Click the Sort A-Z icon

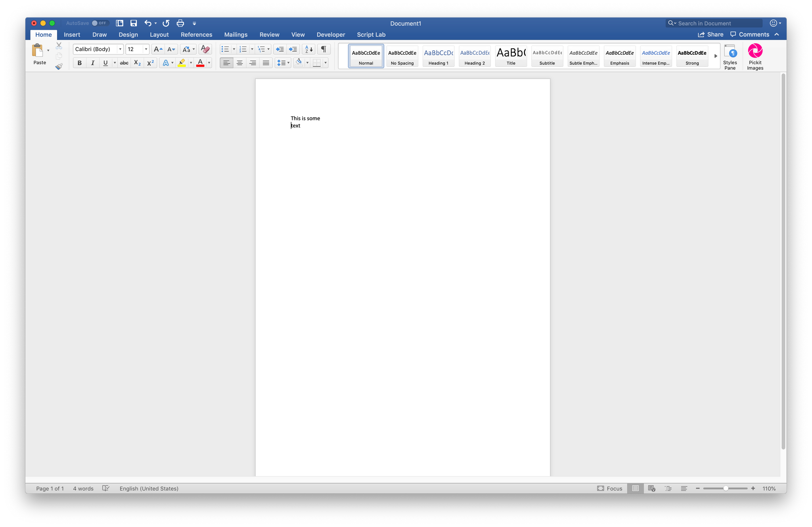pos(309,49)
